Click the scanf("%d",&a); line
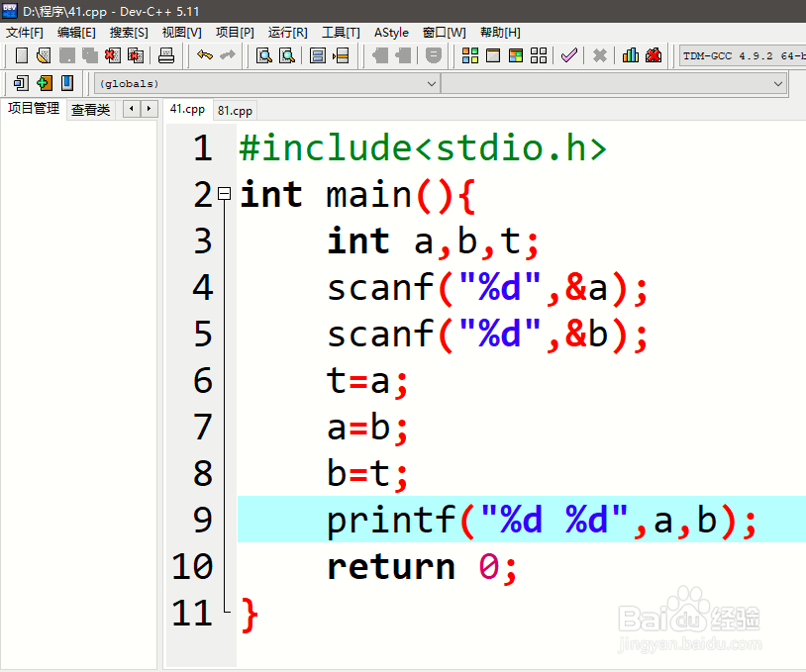This screenshot has width=806, height=672. coord(487,287)
